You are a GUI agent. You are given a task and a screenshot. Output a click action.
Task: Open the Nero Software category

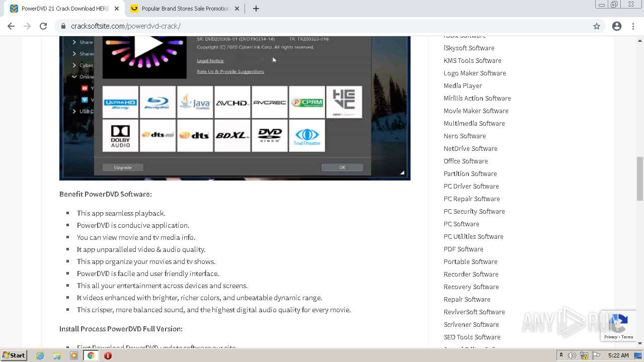tap(465, 136)
